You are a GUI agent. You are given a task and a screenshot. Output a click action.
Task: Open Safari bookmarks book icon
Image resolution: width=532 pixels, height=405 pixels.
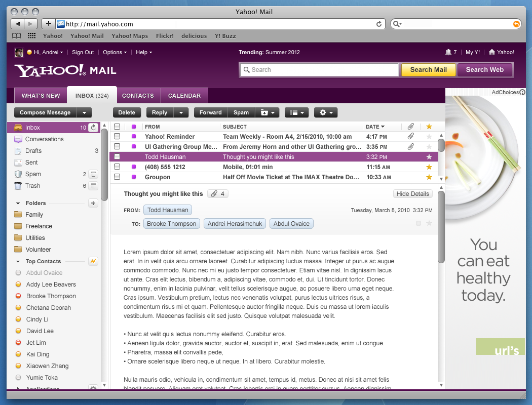point(17,36)
